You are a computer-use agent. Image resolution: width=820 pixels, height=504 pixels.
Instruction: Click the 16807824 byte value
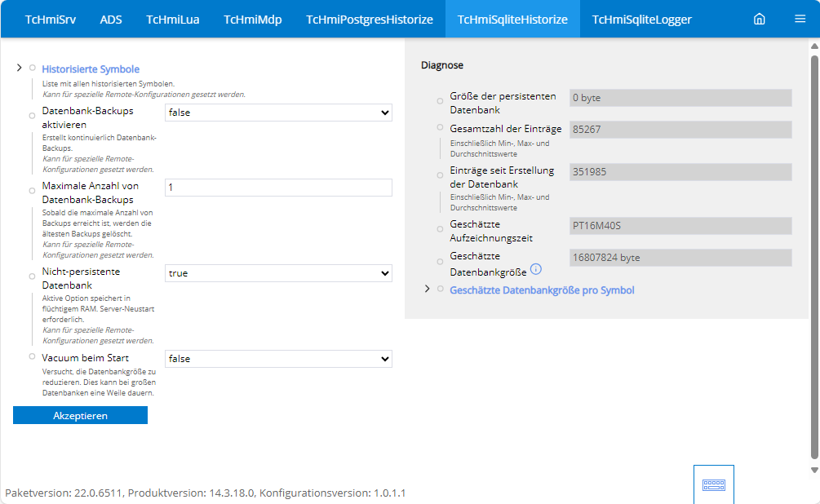click(680, 257)
